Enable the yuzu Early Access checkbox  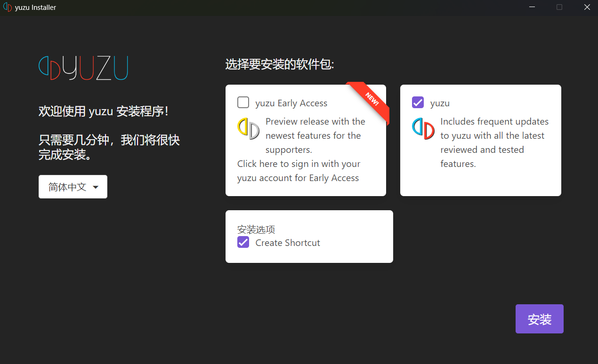[x=243, y=103]
